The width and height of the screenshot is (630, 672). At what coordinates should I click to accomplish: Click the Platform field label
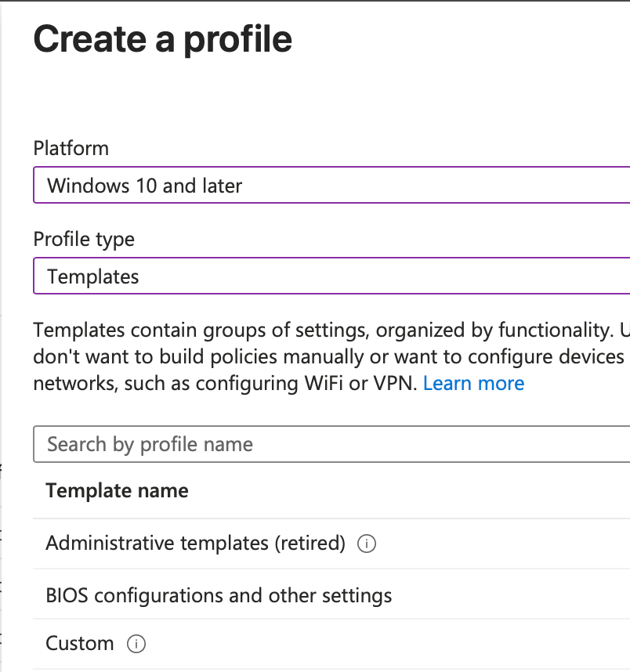pyautogui.click(x=71, y=148)
